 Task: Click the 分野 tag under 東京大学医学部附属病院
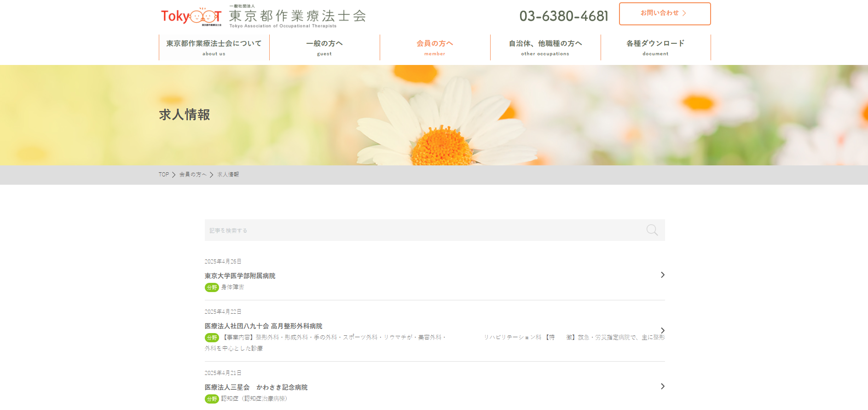click(212, 287)
